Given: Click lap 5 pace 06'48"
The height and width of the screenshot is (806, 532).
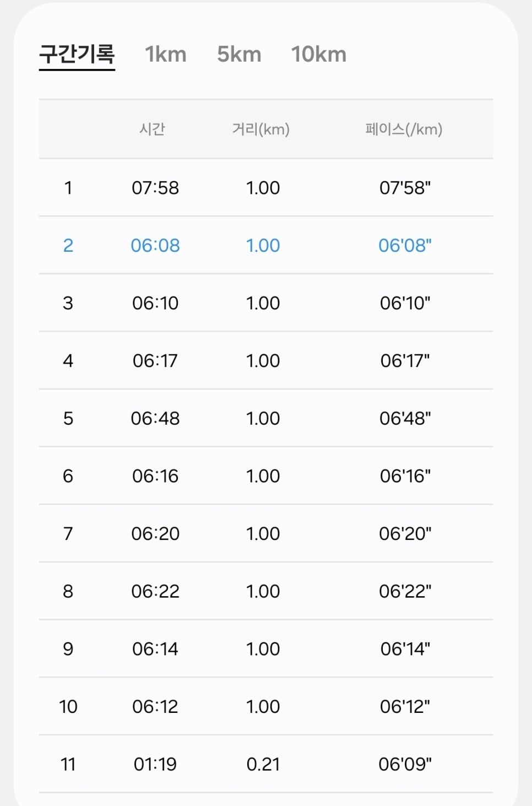Looking at the screenshot, I should coord(405,418).
